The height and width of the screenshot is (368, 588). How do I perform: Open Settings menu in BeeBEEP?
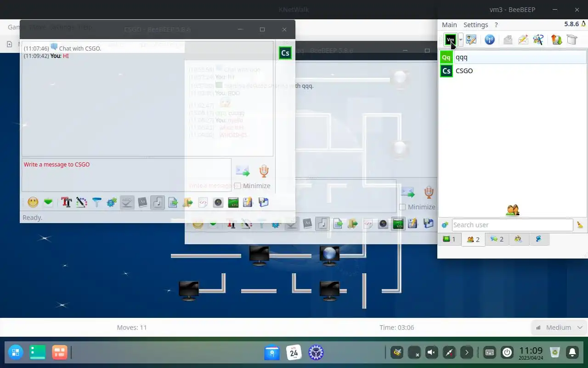click(x=475, y=25)
